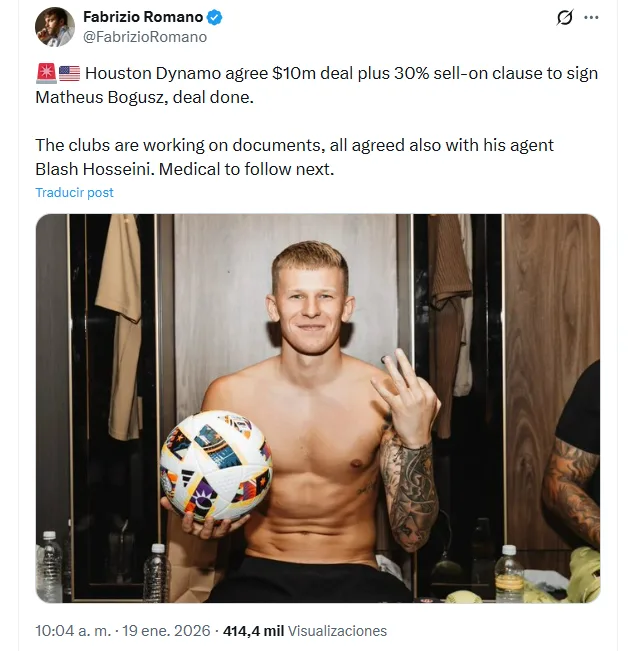Open the @FabrizioRomano handle link
Viewport: 632px width, 651px height.
pyautogui.click(x=145, y=37)
